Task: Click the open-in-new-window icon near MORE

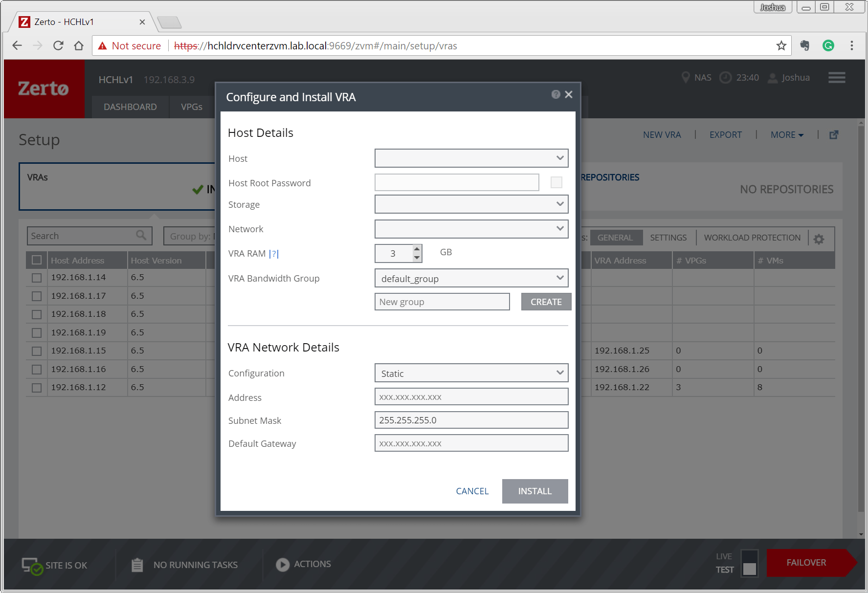Action: (834, 135)
